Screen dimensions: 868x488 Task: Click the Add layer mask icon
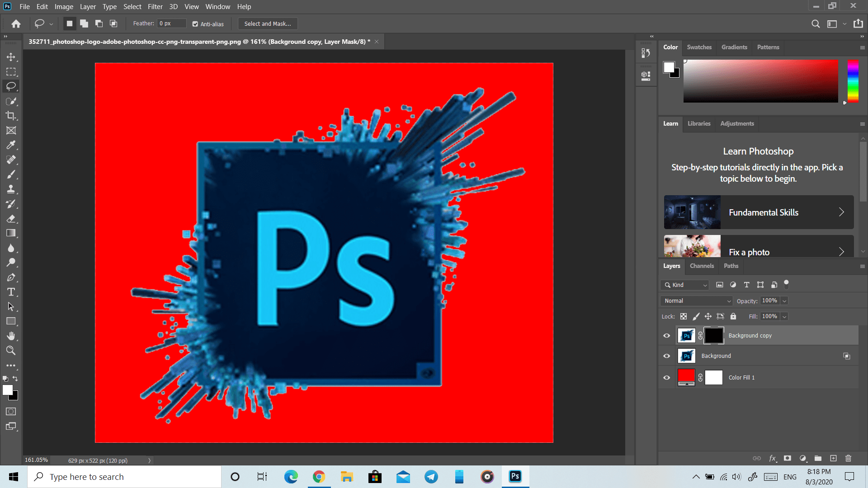pyautogui.click(x=788, y=458)
